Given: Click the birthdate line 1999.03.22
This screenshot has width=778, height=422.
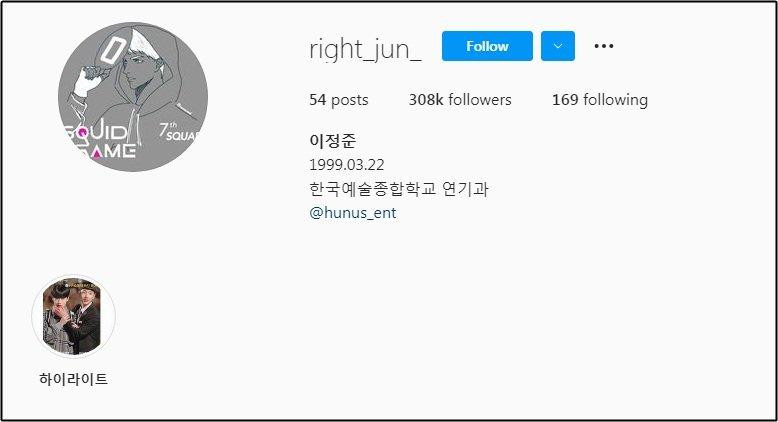Looking at the screenshot, I should point(347,165).
